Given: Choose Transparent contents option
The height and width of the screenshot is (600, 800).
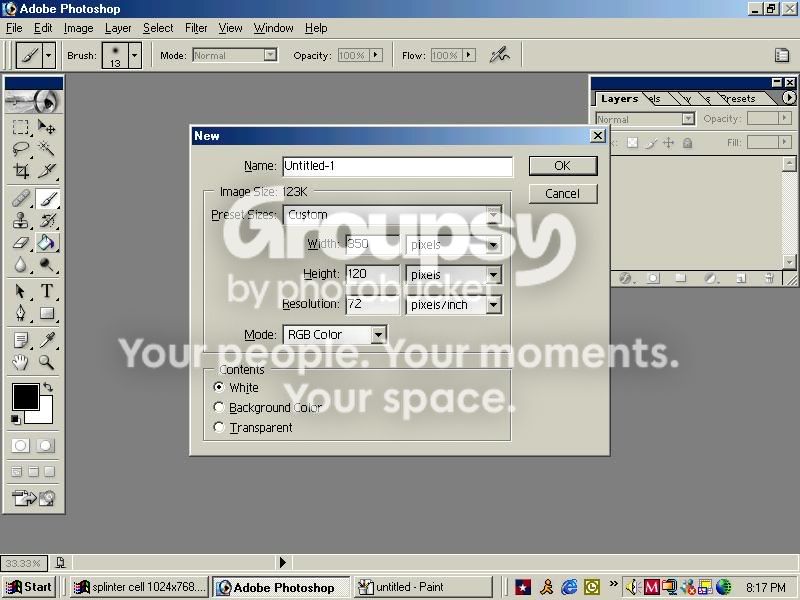Looking at the screenshot, I should pos(219,427).
